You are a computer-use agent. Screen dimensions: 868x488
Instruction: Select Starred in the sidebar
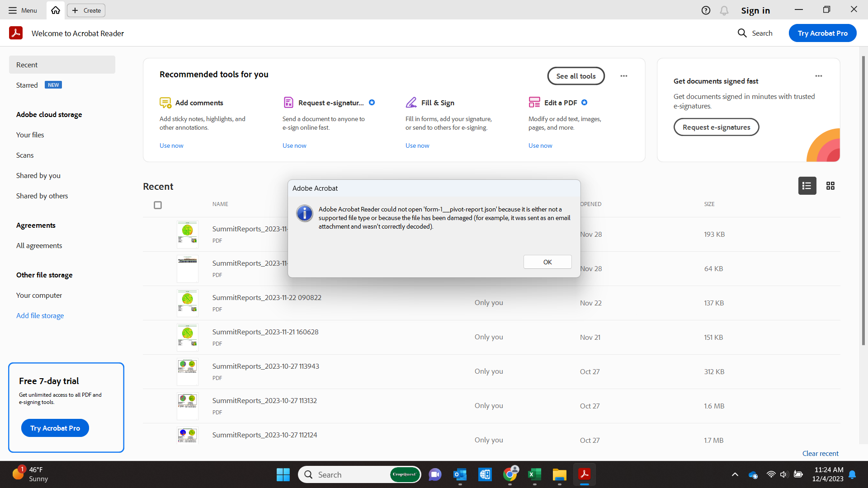pos(27,85)
